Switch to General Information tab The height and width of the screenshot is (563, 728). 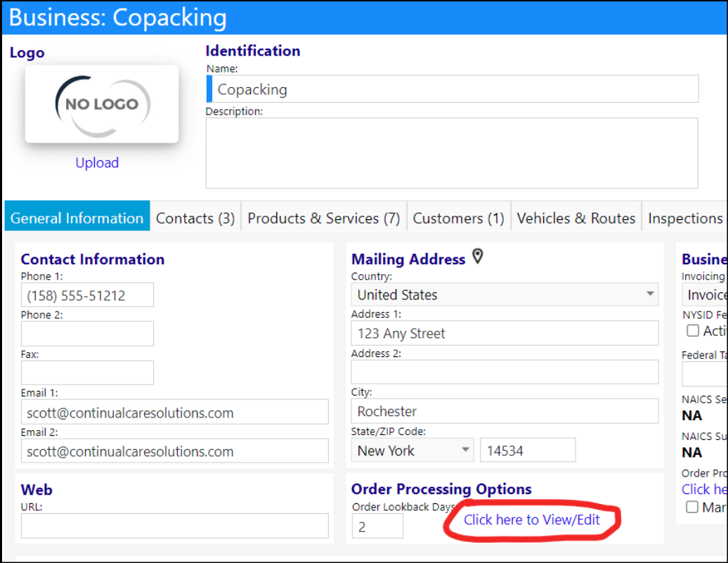coord(77,216)
